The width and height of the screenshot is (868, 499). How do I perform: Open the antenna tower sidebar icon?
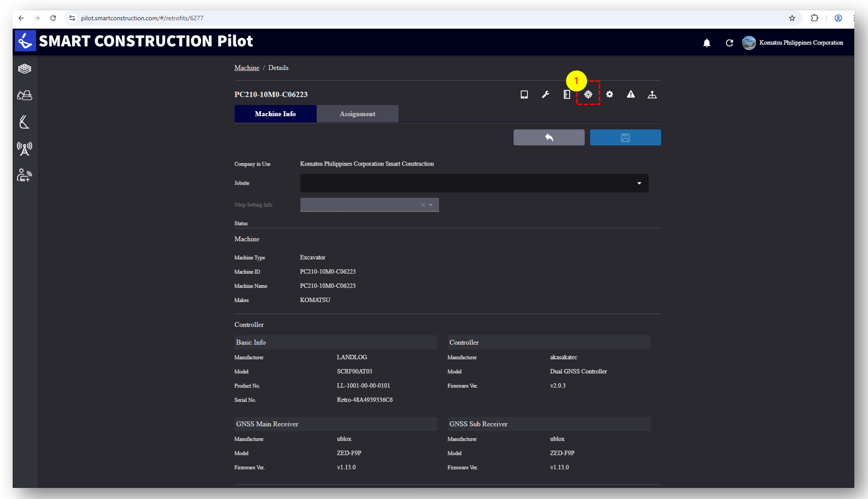[x=24, y=149]
